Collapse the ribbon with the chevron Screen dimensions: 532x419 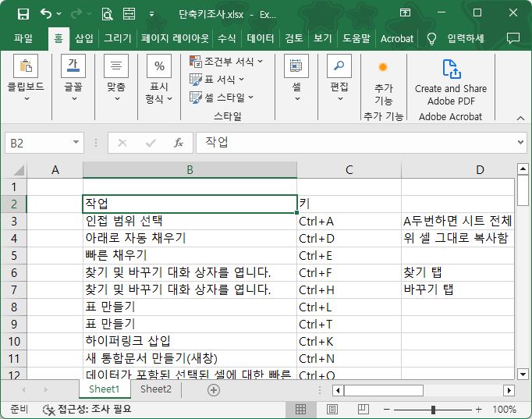520,118
